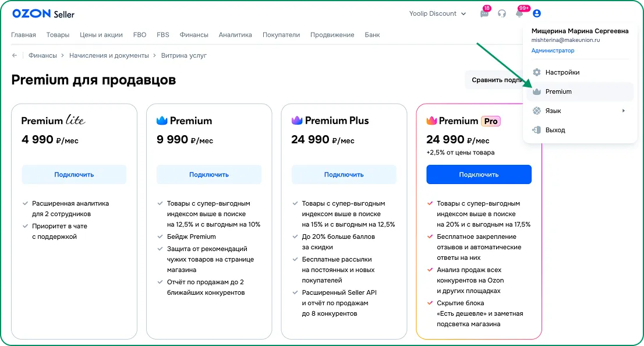Click the Settings gear icon in the menu
This screenshot has width=644, height=346.
click(537, 72)
